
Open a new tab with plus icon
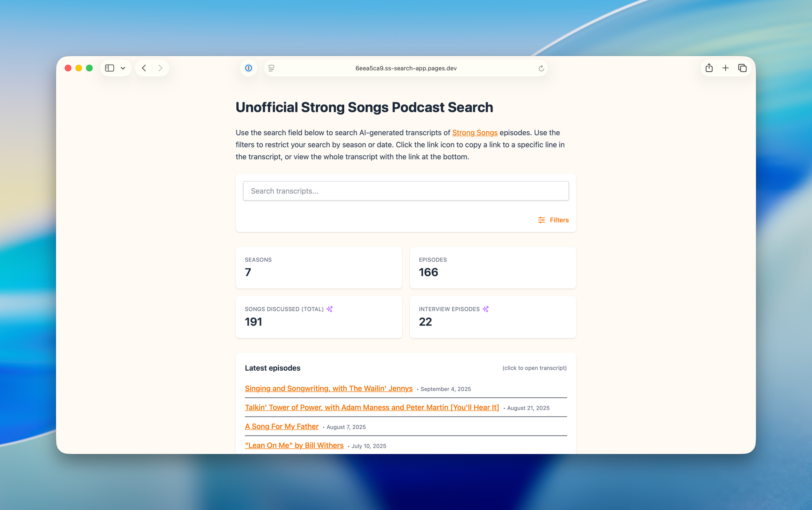726,68
